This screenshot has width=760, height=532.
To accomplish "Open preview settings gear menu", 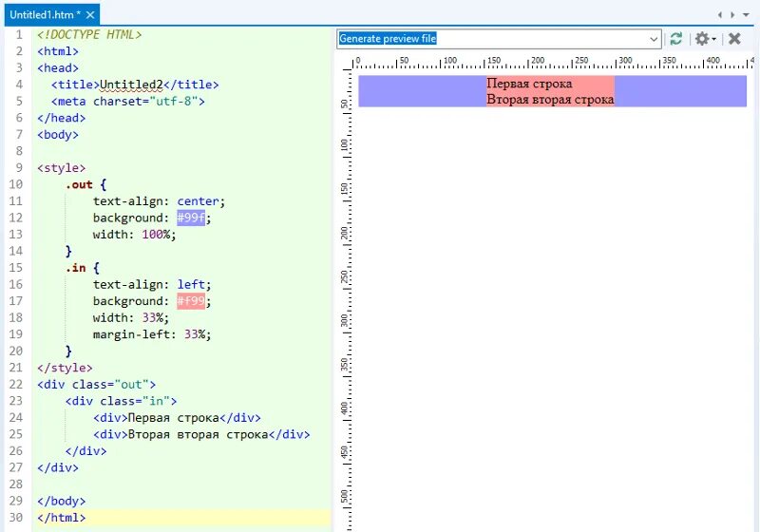I will click(x=705, y=38).
